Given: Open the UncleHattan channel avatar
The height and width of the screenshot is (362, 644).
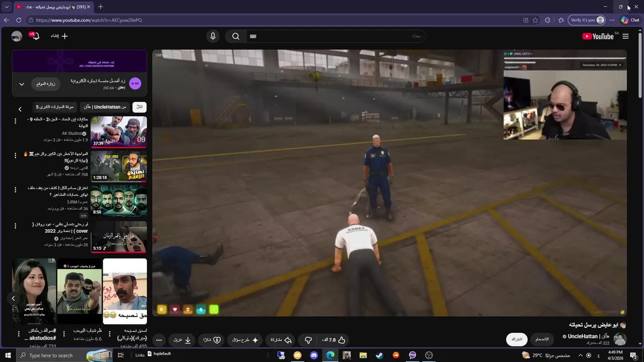Looking at the screenshot, I should (620, 339).
